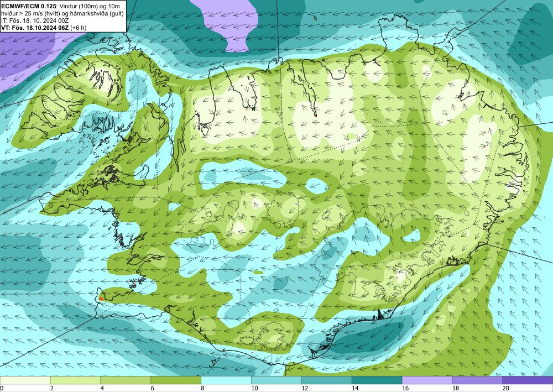Pick the 10–12 m/s aqua legend swatch
Viewport: 553px width, 392px height.
coord(276,380)
